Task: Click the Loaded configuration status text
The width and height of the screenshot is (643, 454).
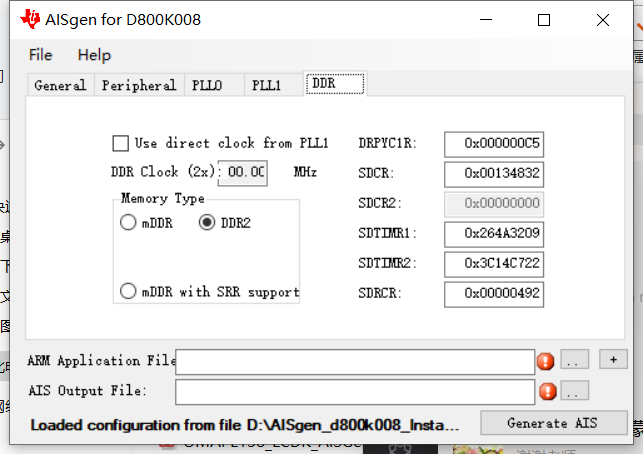Action: 244,425
